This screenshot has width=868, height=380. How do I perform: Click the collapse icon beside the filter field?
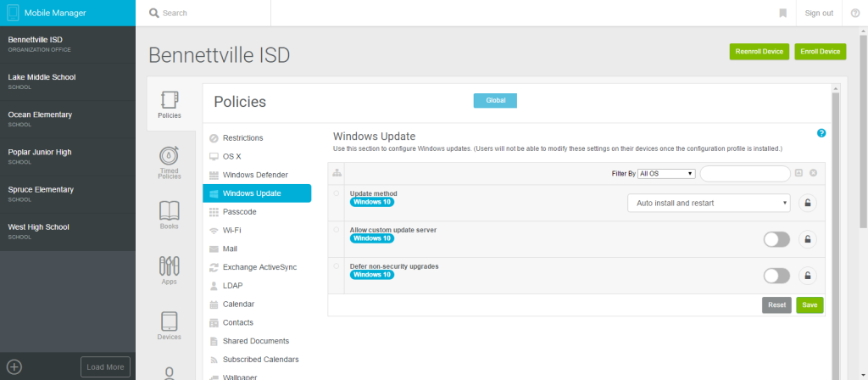(x=798, y=173)
